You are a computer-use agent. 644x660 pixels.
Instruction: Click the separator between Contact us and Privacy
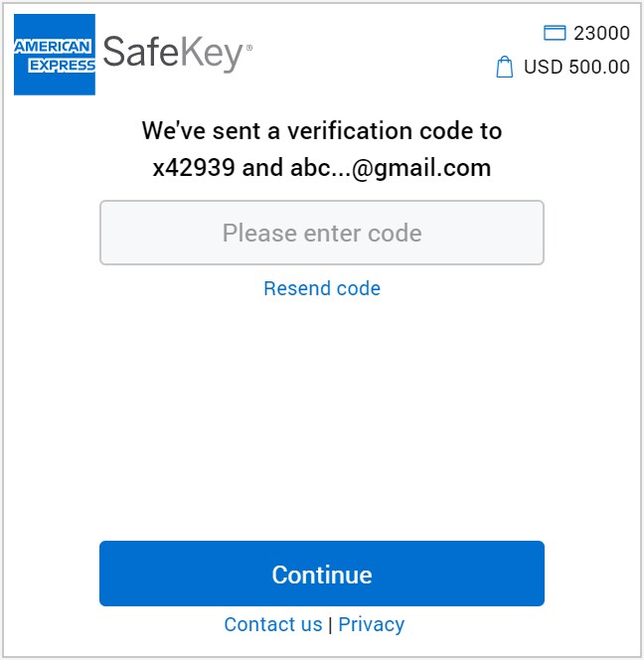[x=331, y=624]
